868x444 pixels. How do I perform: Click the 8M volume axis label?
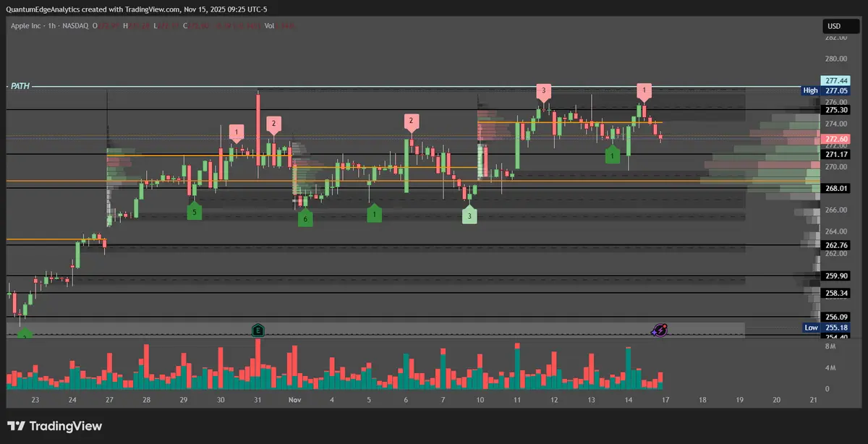832,347
